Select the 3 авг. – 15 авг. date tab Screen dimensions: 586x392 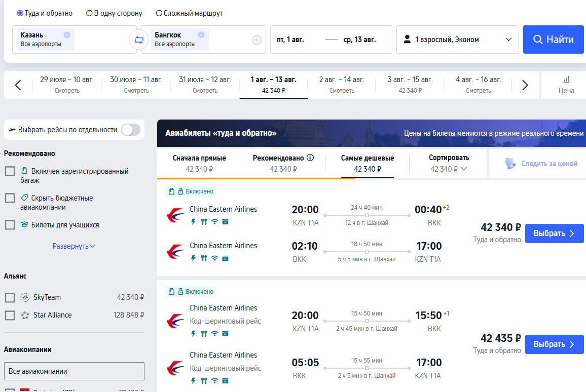[x=410, y=85]
